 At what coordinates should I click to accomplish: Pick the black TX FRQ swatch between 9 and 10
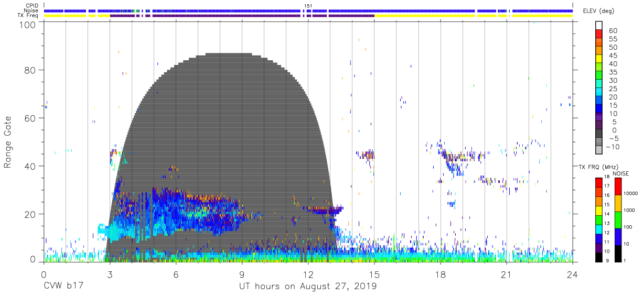pos(599,257)
